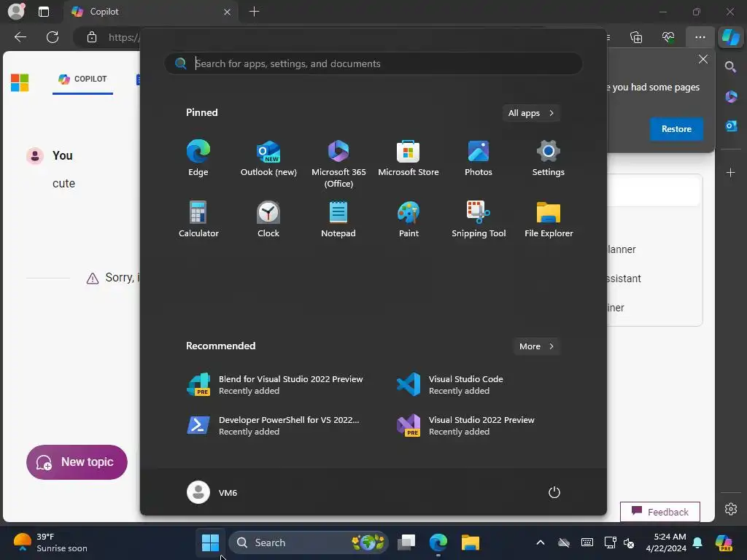Viewport: 747px width, 560px height.
Task: Click the taskbar Search box
Action: point(309,542)
